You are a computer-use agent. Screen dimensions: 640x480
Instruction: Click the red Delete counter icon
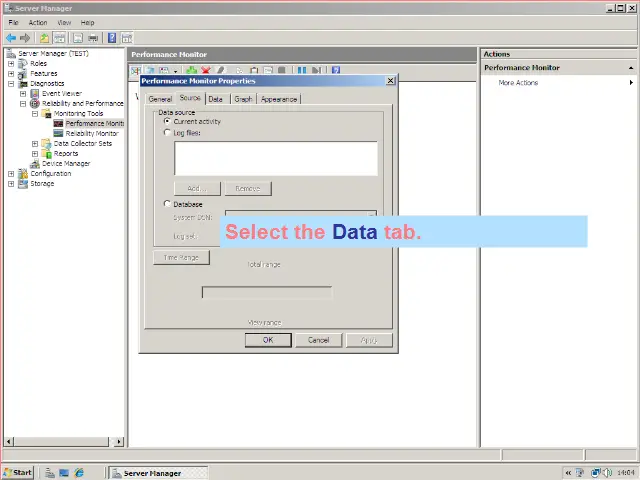pyautogui.click(x=205, y=71)
